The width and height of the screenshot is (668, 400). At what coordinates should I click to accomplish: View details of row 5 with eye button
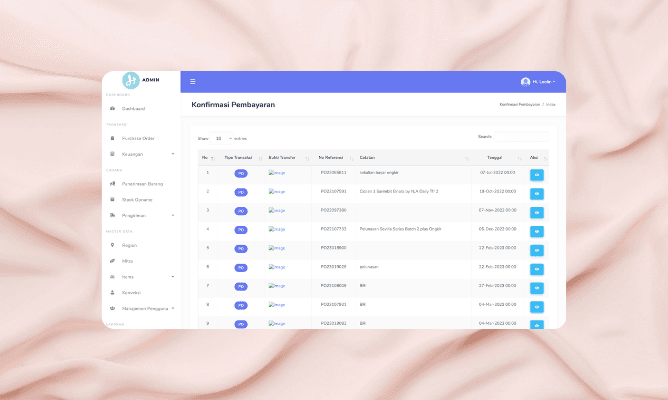(537, 250)
